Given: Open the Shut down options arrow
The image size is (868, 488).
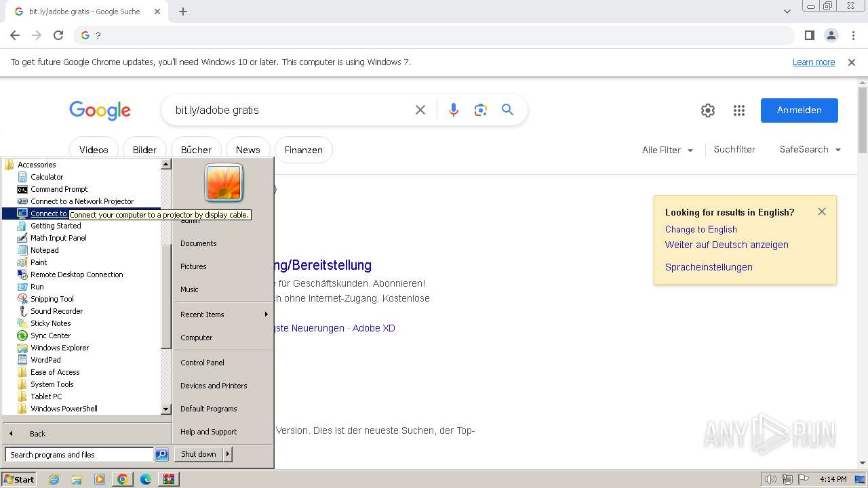Looking at the screenshot, I should point(228,454).
